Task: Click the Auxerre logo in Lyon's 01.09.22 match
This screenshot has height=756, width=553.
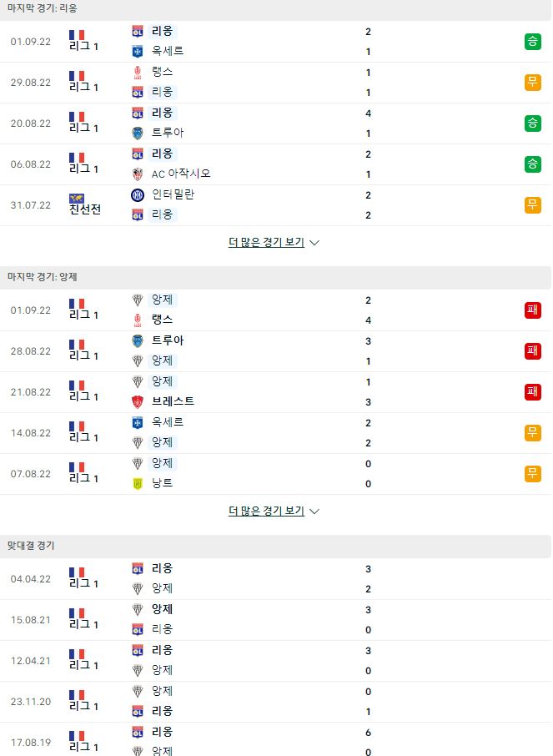Action: coord(138,51)
